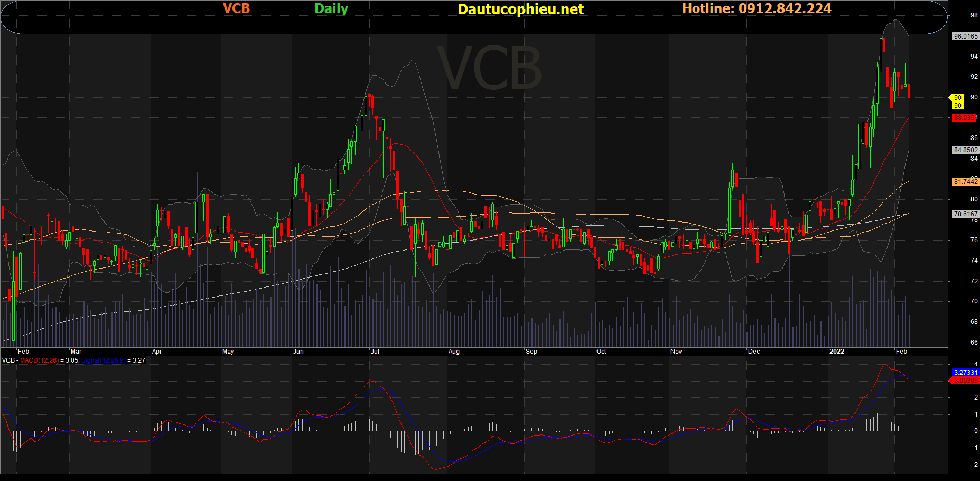
Task: Click the gray 84.8502 price tag
Action: tap(965, 150)
